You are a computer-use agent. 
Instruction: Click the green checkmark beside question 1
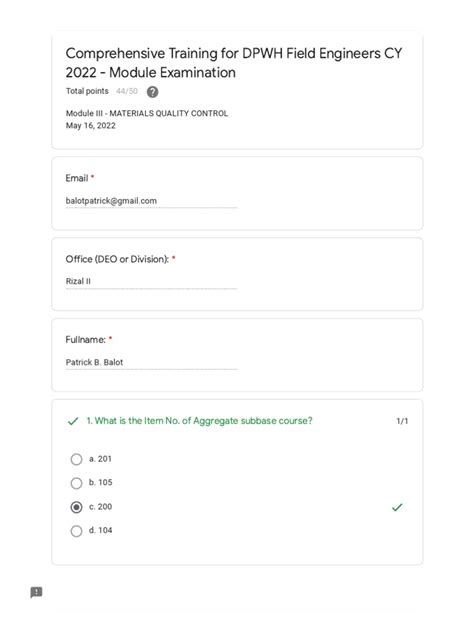(x=73, y=421)
